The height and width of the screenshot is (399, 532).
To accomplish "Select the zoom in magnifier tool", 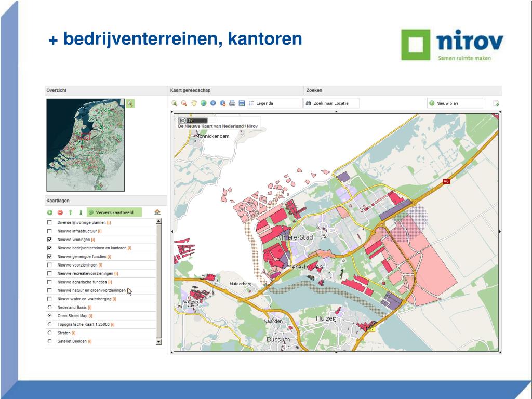I will click(x=175, y=103).
